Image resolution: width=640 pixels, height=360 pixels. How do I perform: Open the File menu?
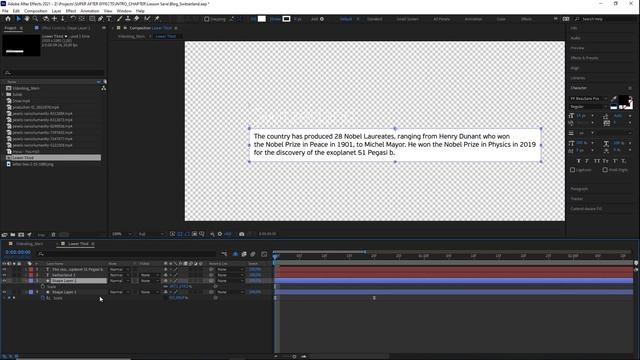click(x=5, y=11)
